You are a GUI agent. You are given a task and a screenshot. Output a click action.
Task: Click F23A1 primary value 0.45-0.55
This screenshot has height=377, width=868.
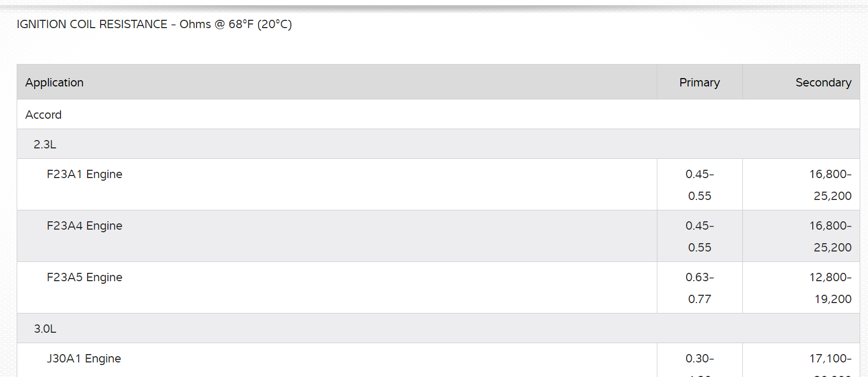point(700,185)
